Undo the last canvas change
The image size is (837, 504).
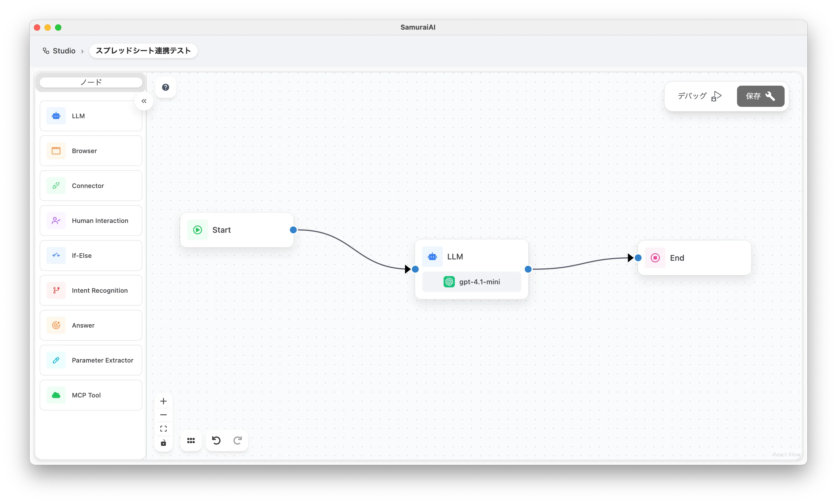point(216,441)
